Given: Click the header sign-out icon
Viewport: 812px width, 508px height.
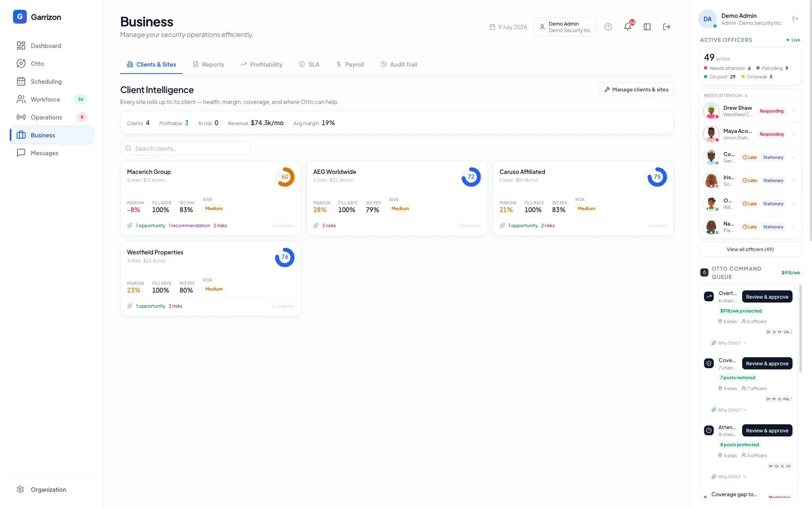Looking at the screenshot, I should click(x=667, y=27).
